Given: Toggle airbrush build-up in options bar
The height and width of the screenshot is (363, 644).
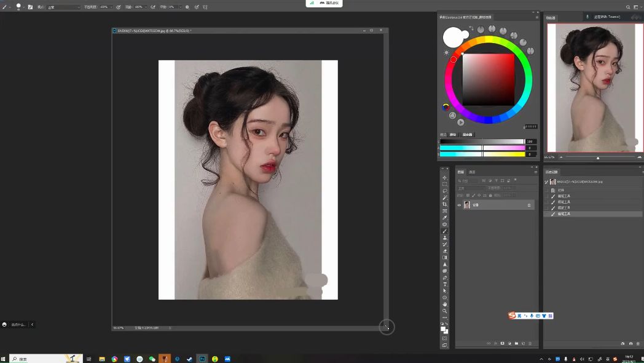Looking at the screenshot, I should pos(153,7).
